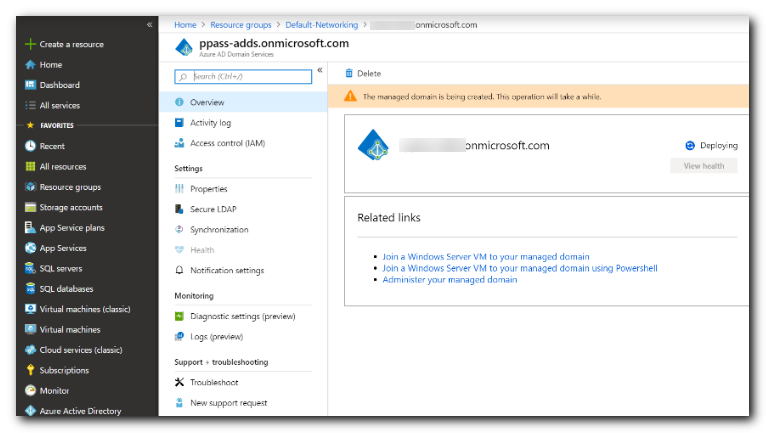The image size is (766, 433).
Task: Open Diagnostic settings (preview)
Action: pyautogui.click(x=243, y=316)
